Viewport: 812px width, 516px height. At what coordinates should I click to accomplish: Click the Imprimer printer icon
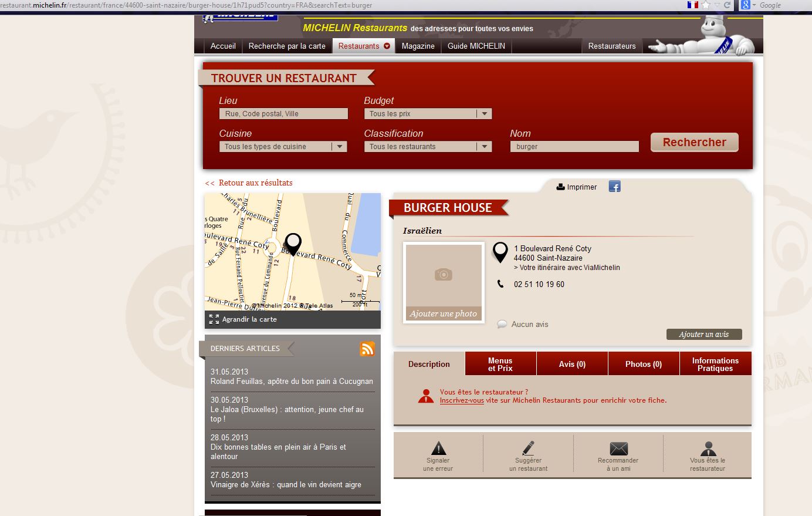click(560, 187)
